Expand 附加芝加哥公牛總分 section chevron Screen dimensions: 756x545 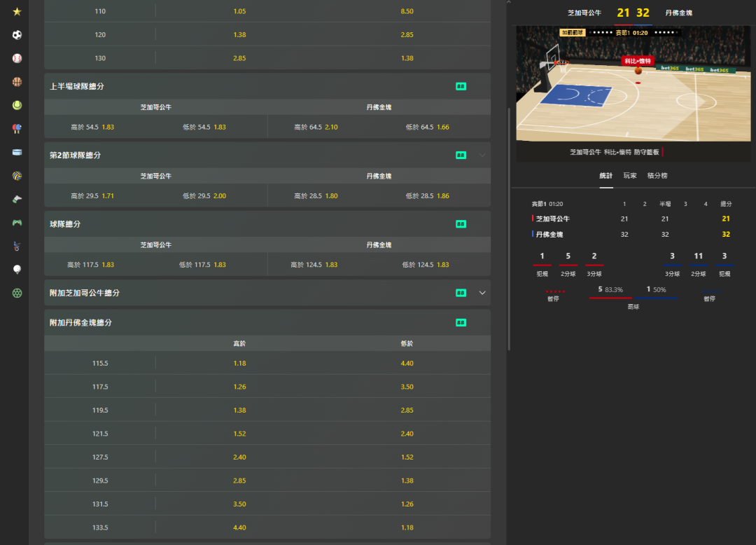482,293
